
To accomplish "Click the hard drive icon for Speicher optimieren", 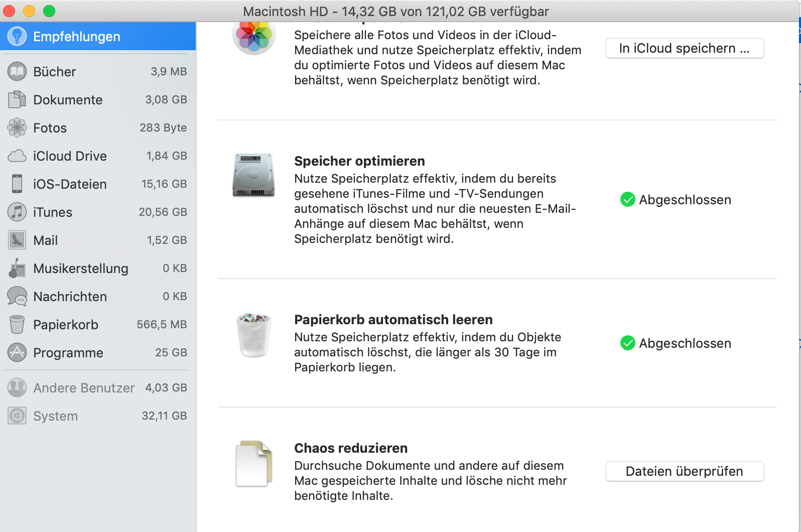I will [254, 175].
